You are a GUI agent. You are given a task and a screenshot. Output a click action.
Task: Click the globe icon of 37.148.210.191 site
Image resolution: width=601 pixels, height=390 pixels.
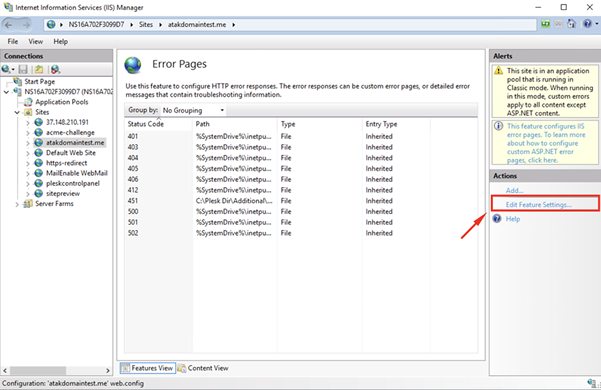tap(39, 122)
